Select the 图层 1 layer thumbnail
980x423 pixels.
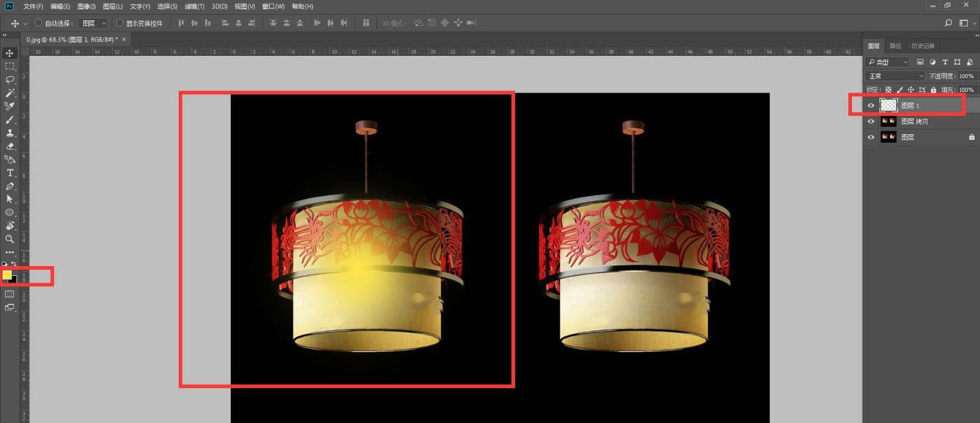888,105
